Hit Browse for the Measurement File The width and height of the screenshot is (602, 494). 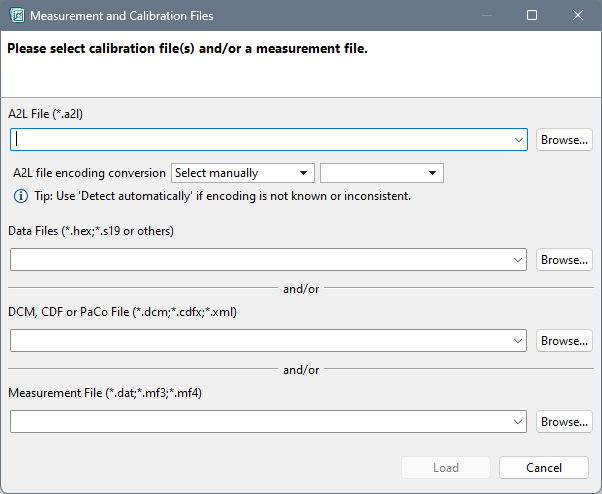[564, 422]
